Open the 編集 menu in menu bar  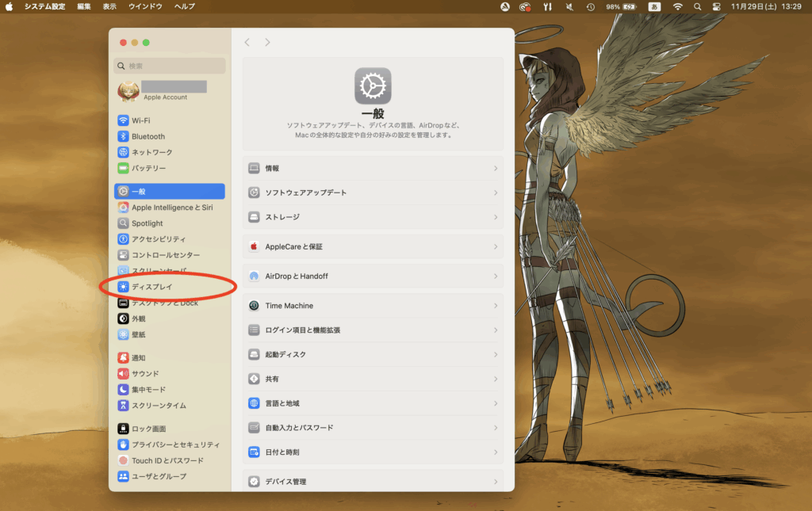(84, 6)
